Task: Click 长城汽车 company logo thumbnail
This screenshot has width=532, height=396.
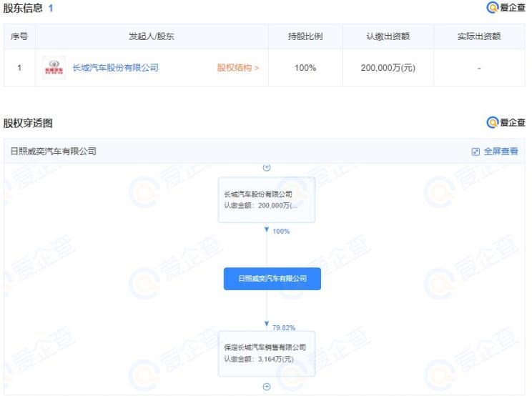Action: (54, 68)
